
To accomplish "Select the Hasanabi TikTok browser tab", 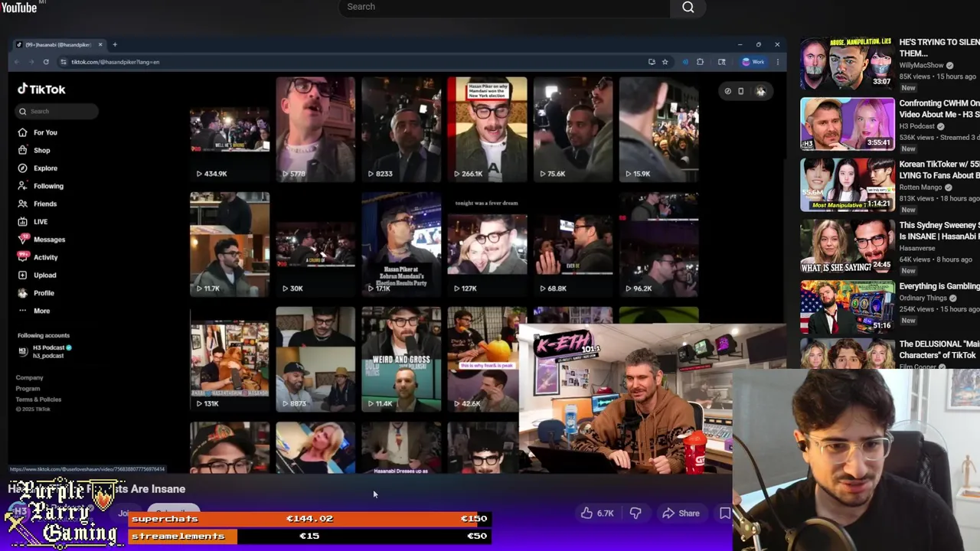I will point(57,44).
